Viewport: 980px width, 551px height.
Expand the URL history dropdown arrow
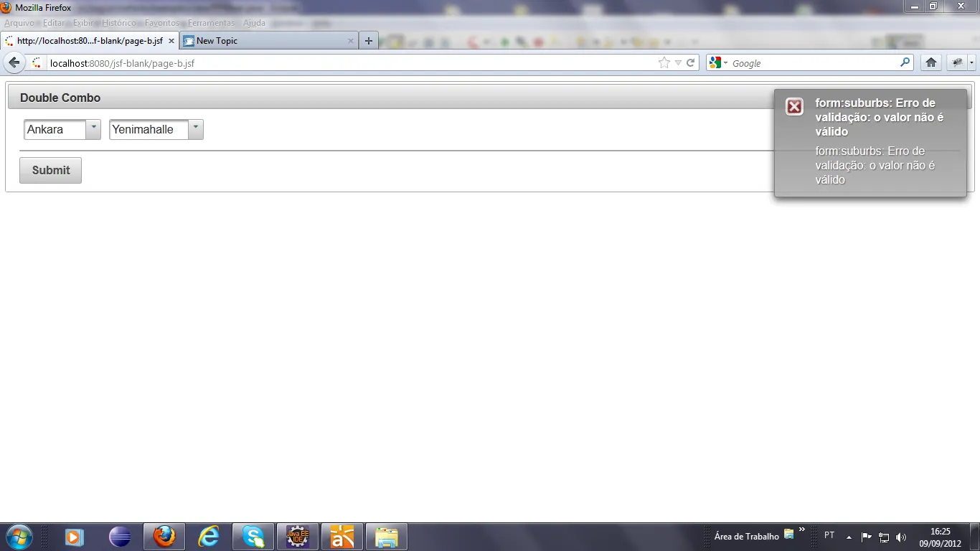(678, 63)
